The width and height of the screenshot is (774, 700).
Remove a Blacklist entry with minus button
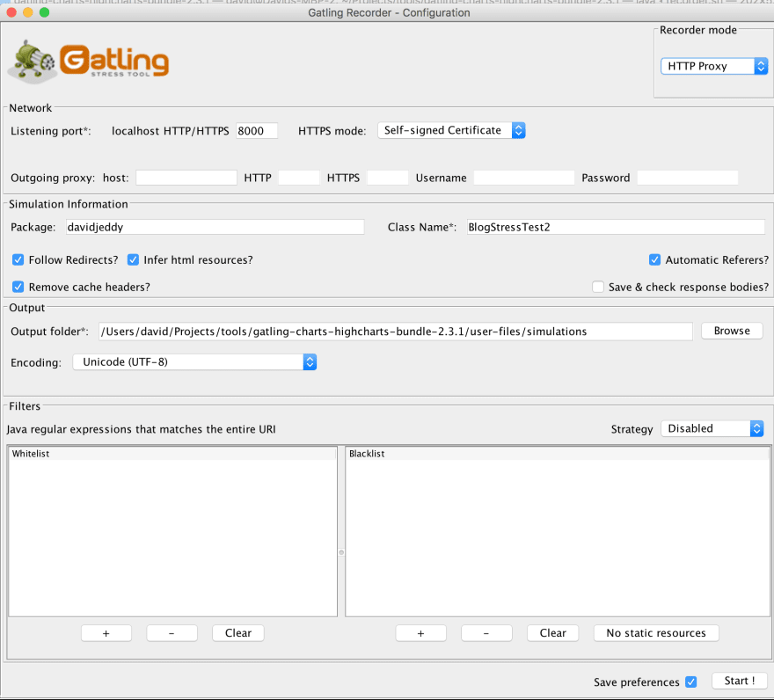point(486,633)
